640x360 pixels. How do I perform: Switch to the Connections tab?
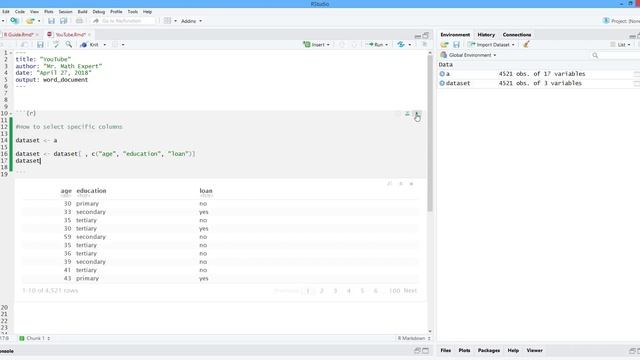pos(517,35)
